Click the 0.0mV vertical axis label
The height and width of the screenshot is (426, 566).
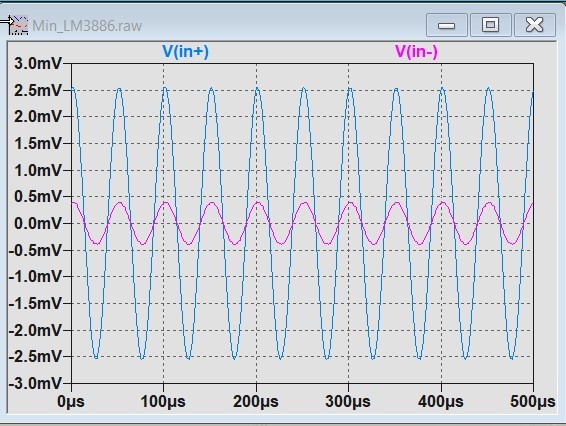point(38,223)
